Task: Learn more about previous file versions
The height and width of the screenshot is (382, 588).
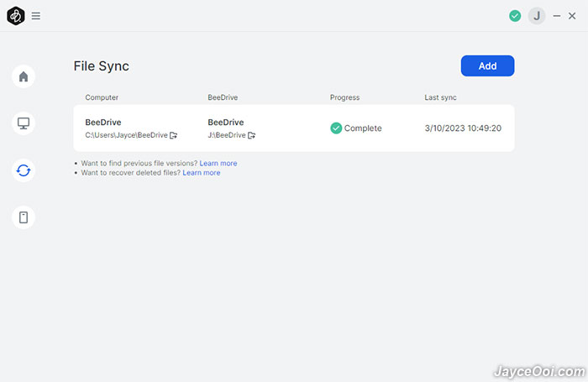Action: [218, 164]
